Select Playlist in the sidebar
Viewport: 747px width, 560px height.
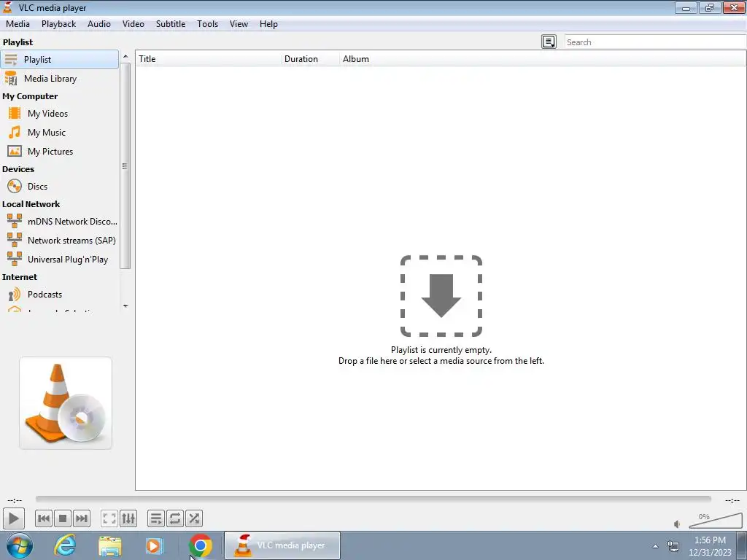pyautogui.click(x=60, y=60)
